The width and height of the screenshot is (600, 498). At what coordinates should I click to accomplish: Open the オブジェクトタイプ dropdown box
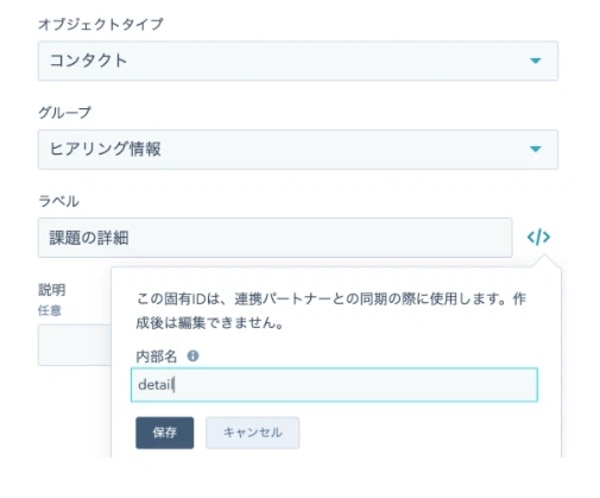click(x=298, y=61)
